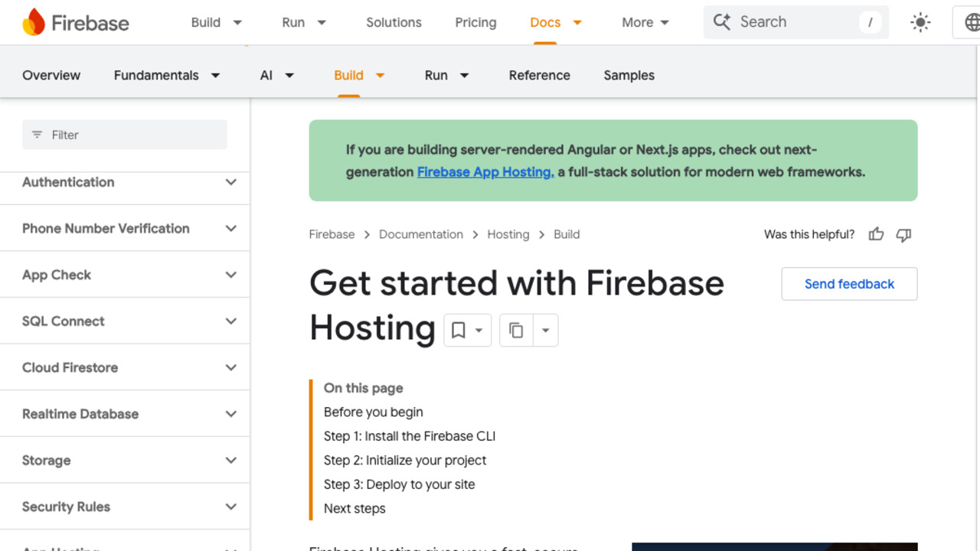This screenshot has height=551, width=980.
Task: Click the Cloud Firestore sidebar label
Action: 70,367
